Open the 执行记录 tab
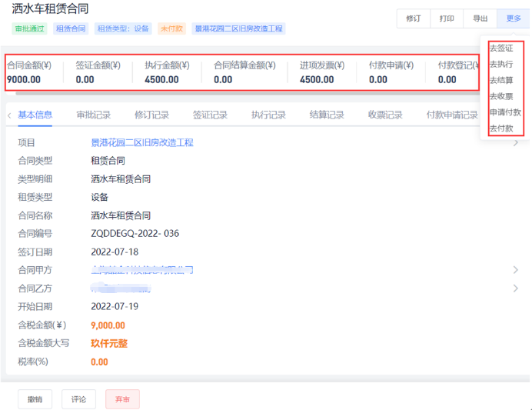Screen dimensions: 532x410 (268, 115)
